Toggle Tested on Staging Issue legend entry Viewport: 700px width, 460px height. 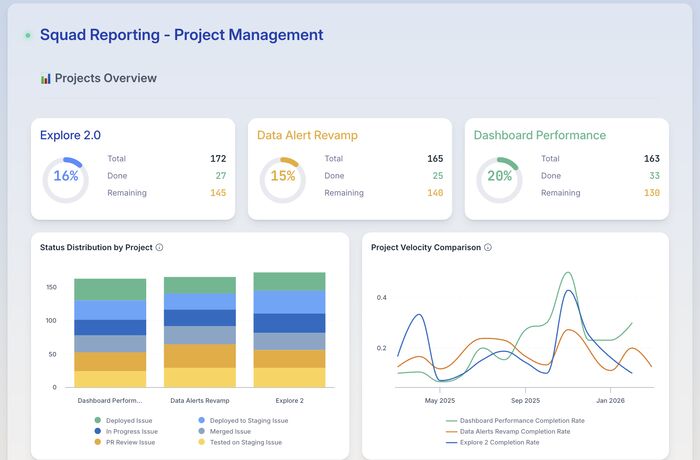click(x=240, y=442)
